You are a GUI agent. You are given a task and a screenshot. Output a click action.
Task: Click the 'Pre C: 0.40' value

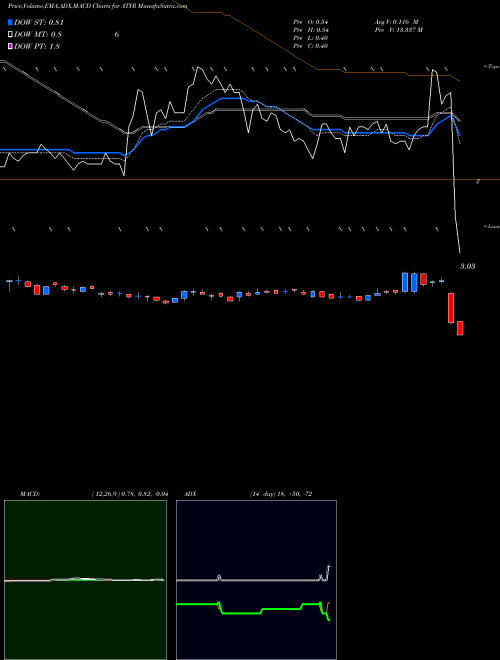311,45
